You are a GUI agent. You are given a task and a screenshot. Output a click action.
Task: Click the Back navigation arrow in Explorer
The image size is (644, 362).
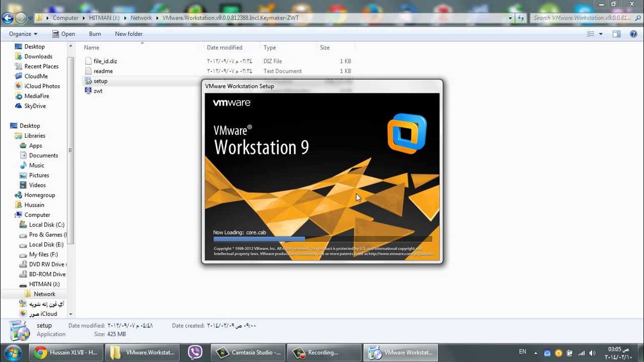(x=7, y=18)
